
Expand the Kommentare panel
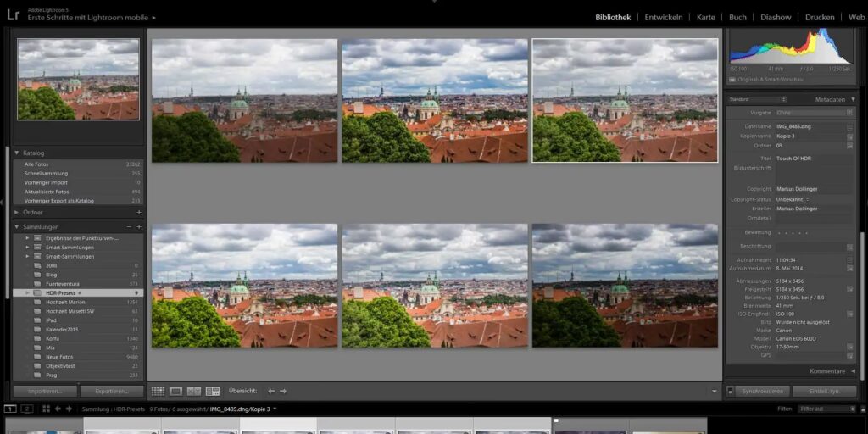[853, 370]
